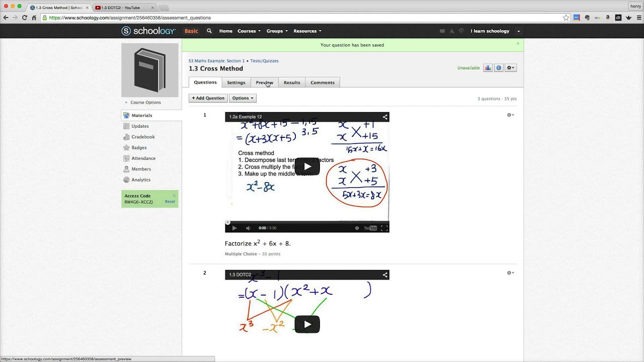Screen dimensions: 644x362
Task: Select Materials in the sidebar
Action: pyautogui.click(x=151, y=115)
